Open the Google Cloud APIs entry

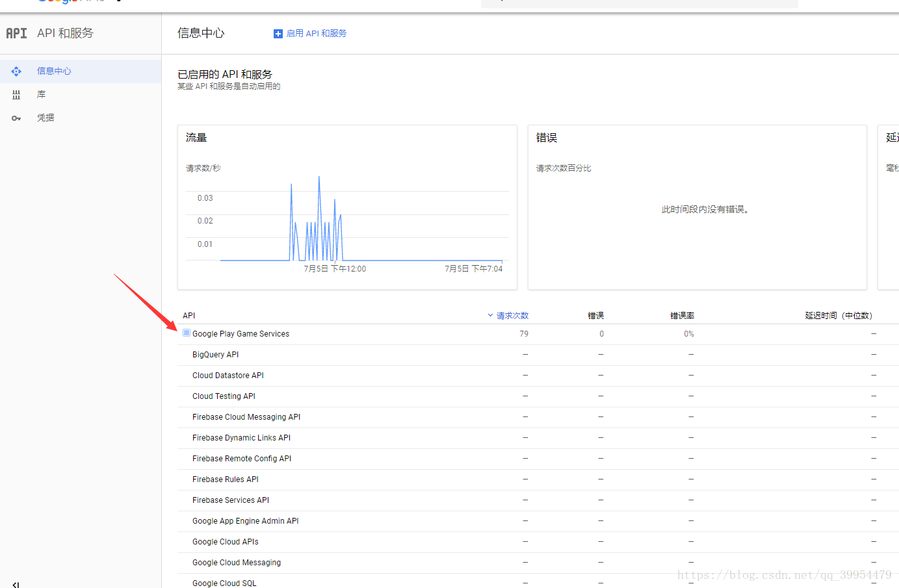(x=226, y=542)
